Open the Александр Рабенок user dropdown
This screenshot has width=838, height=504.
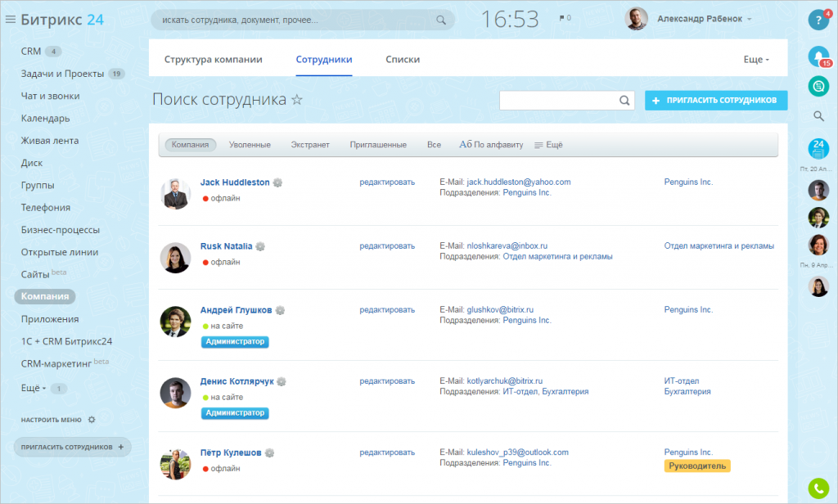pyautogui.click(x=704, y=19)
